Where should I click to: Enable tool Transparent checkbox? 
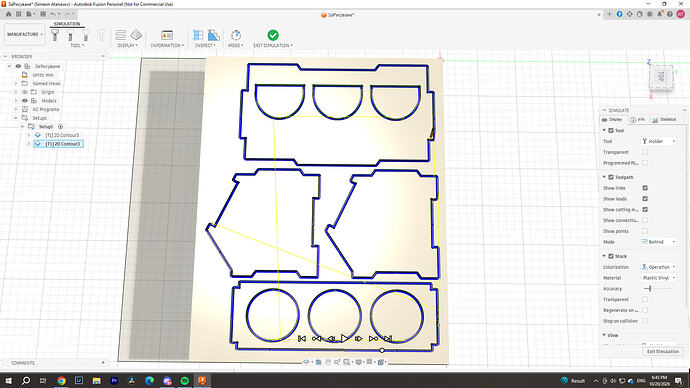pos(645,152)
